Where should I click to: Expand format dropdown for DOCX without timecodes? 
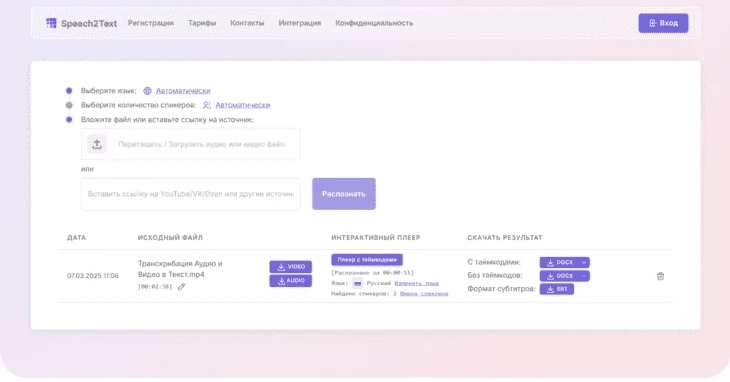(x=584, y=276)
